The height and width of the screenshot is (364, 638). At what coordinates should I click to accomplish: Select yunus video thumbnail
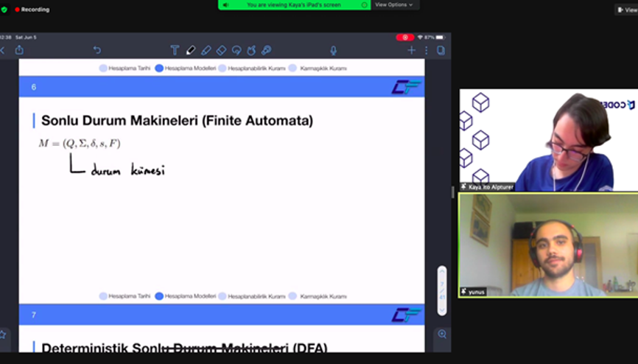click(x=548, y=245)
